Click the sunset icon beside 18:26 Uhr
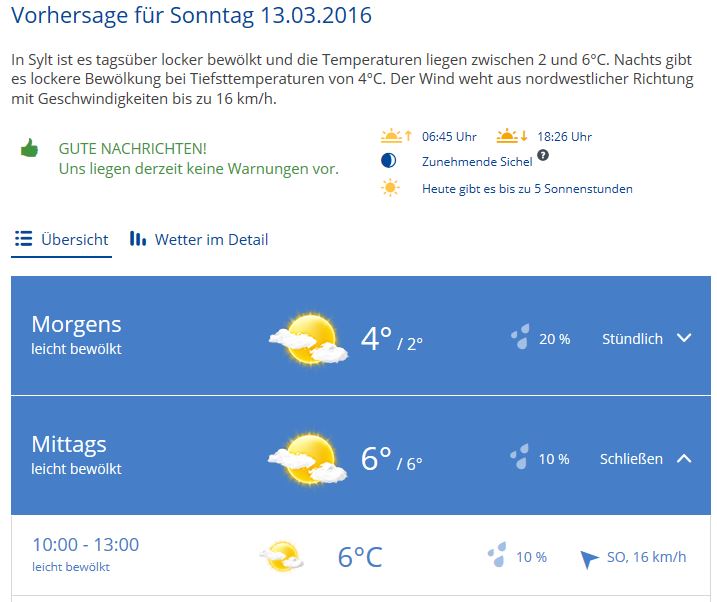 point(509,136)
